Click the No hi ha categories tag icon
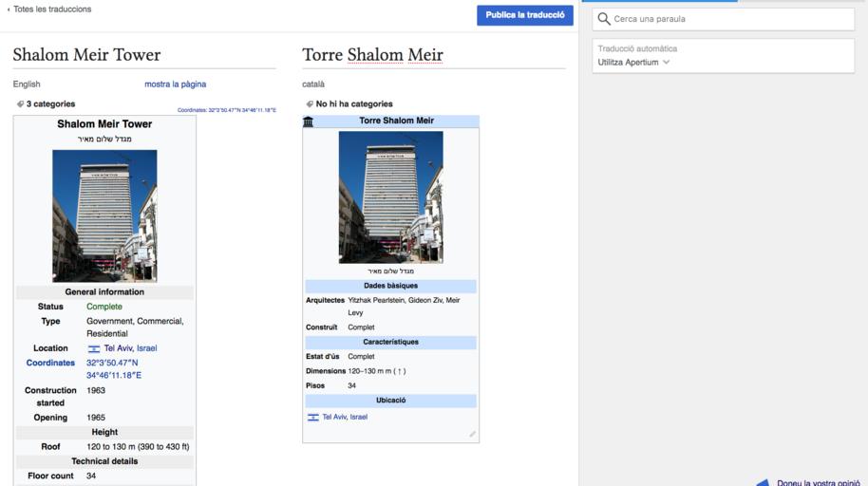Screen dimensions: 868x486 click(310, 104)
